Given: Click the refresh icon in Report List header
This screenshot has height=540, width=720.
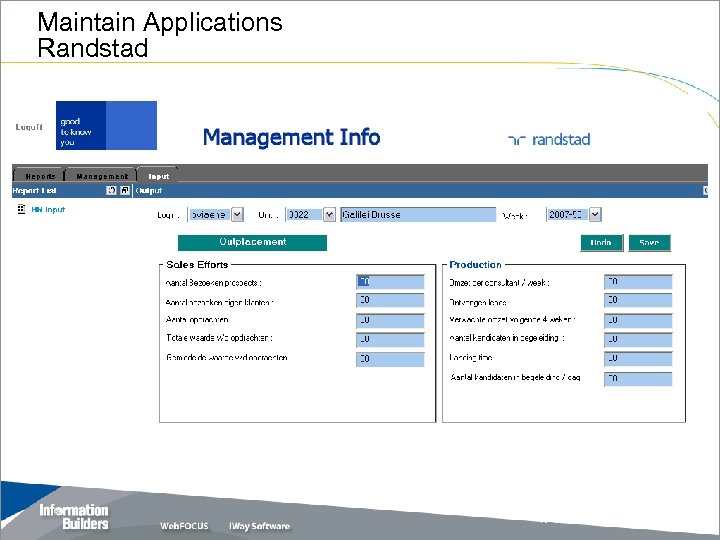Looking at the screenshot, I should tap(111, 190).
